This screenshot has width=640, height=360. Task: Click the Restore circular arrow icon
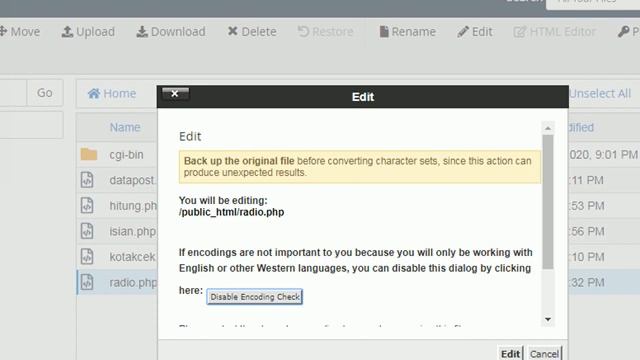(x=303, y=31)
